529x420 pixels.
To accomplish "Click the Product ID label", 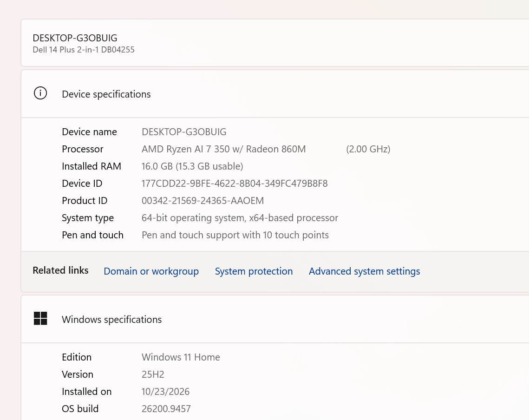I will click(85, 201).
